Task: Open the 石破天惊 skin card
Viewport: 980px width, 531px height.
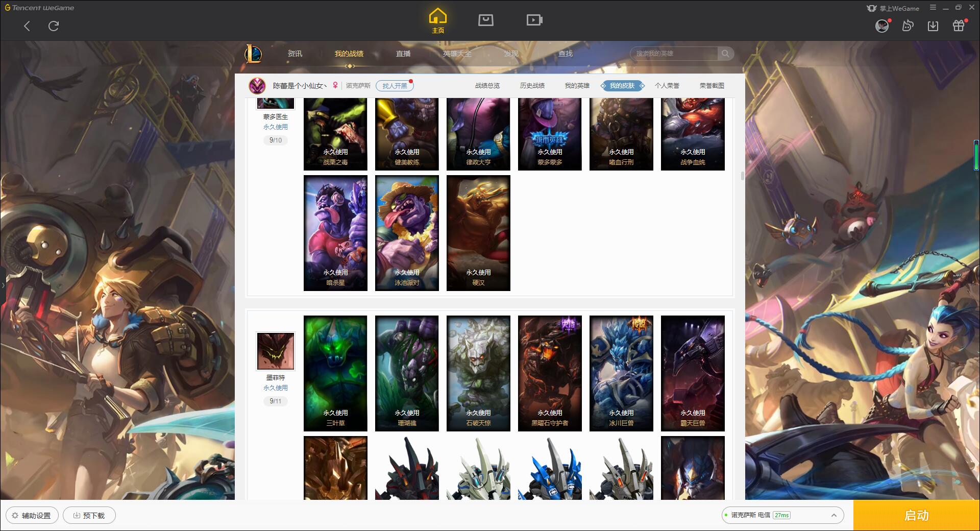Action: point(478,373)
